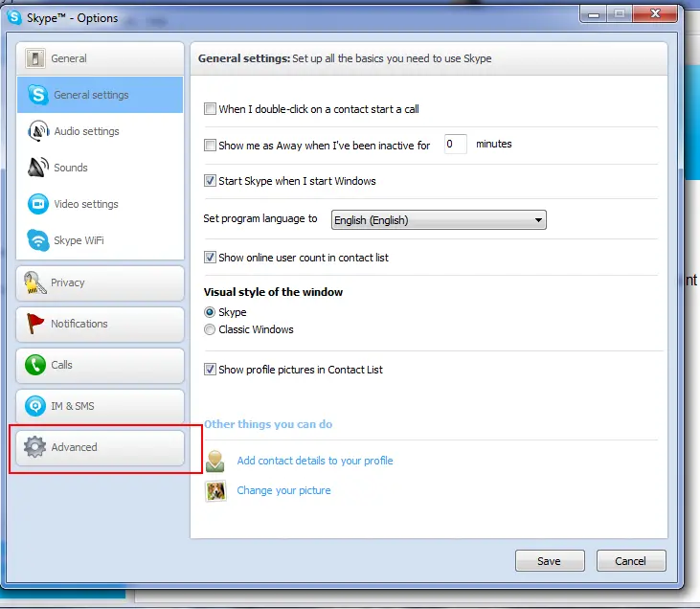Click the Advanced gear icon

tap(34, 447)
